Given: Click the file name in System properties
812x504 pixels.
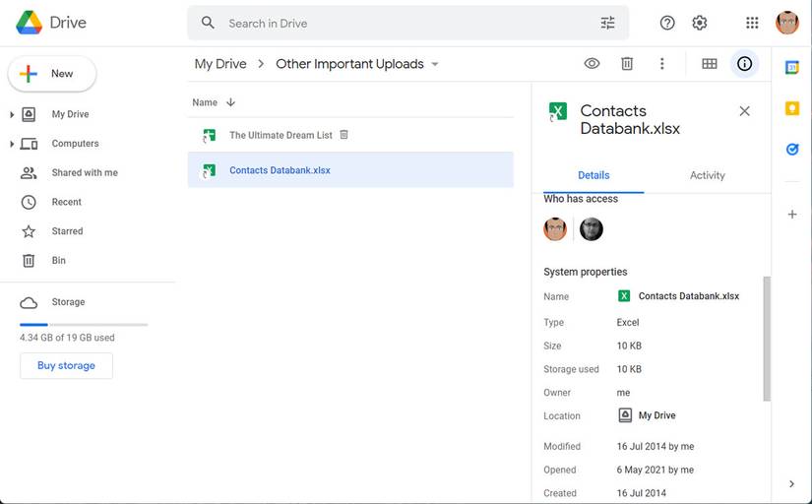Looking at the screenshot, I should pos(688,296).
